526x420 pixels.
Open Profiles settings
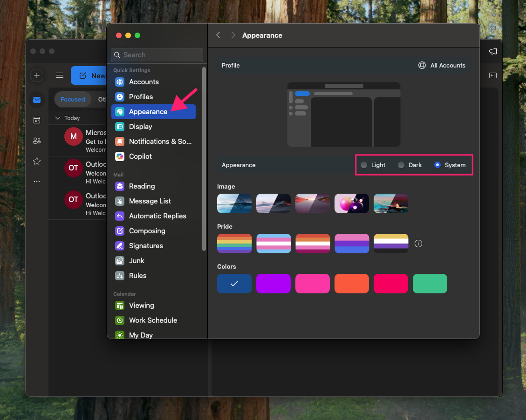153,97
